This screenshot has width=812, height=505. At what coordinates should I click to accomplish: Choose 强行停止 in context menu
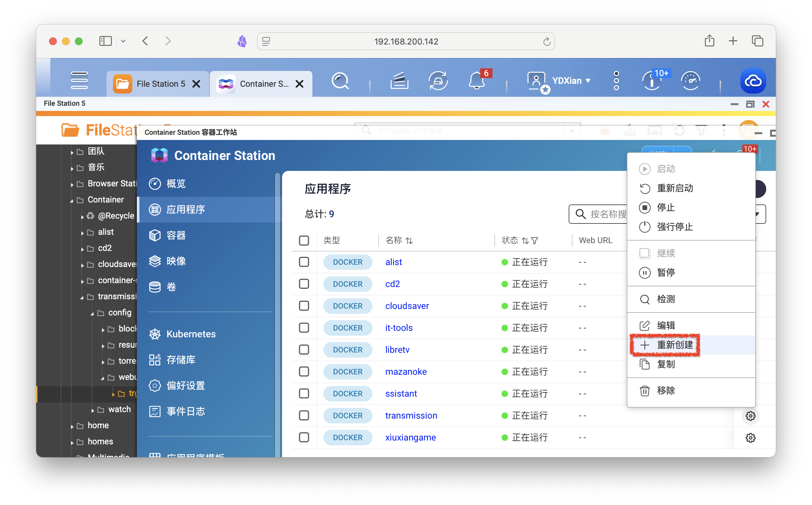[x=691, y=227]
